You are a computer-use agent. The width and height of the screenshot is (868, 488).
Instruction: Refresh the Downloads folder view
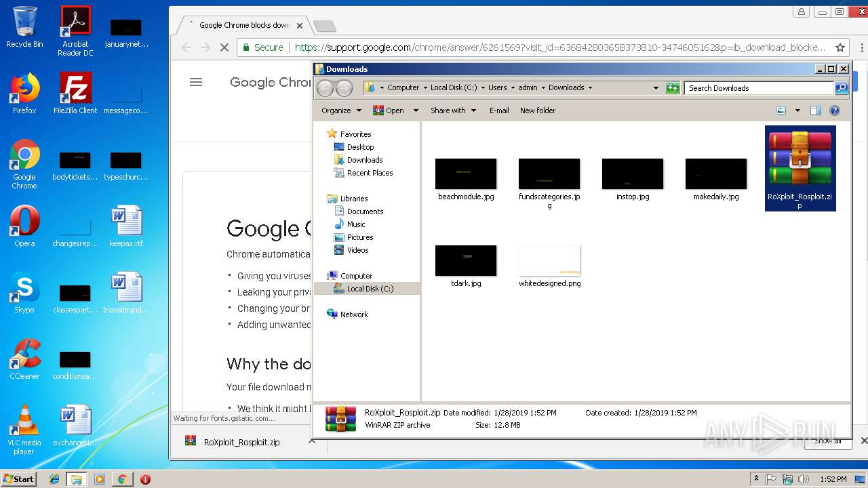coord(673,88)
